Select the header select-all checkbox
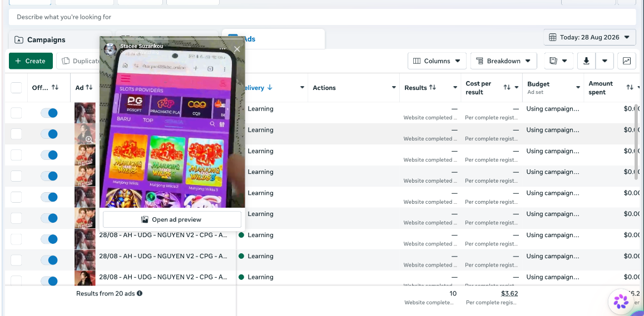 [16, 87]
